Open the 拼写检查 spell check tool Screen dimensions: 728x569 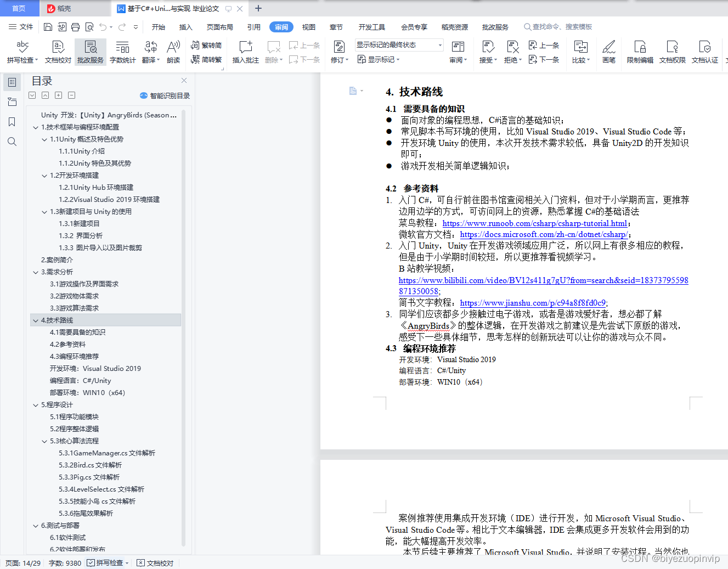(x=22, y=53)
